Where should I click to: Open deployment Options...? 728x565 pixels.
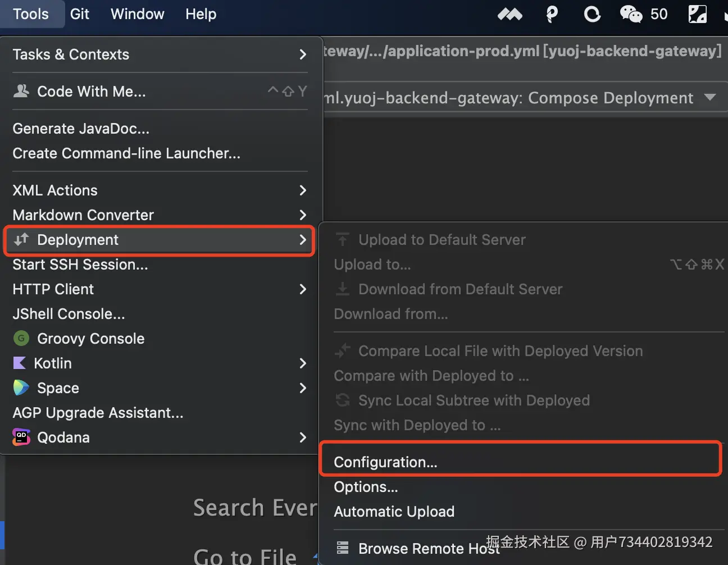click(x=524, y=487)
